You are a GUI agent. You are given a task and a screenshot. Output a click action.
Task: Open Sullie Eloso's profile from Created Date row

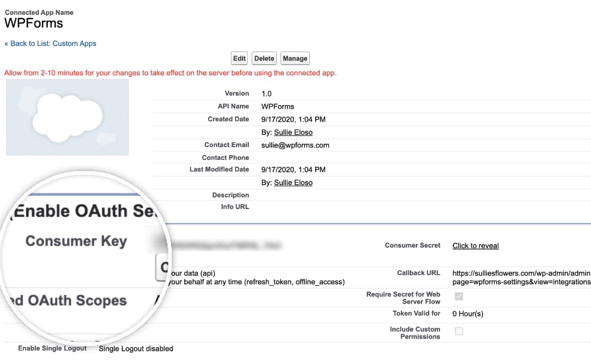[x=293, y=132]
